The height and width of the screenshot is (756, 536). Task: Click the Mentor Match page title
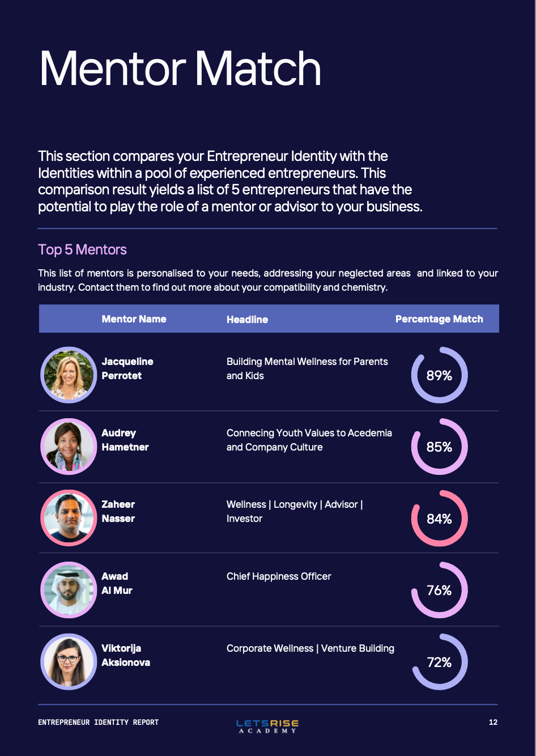tap(180, 69)
